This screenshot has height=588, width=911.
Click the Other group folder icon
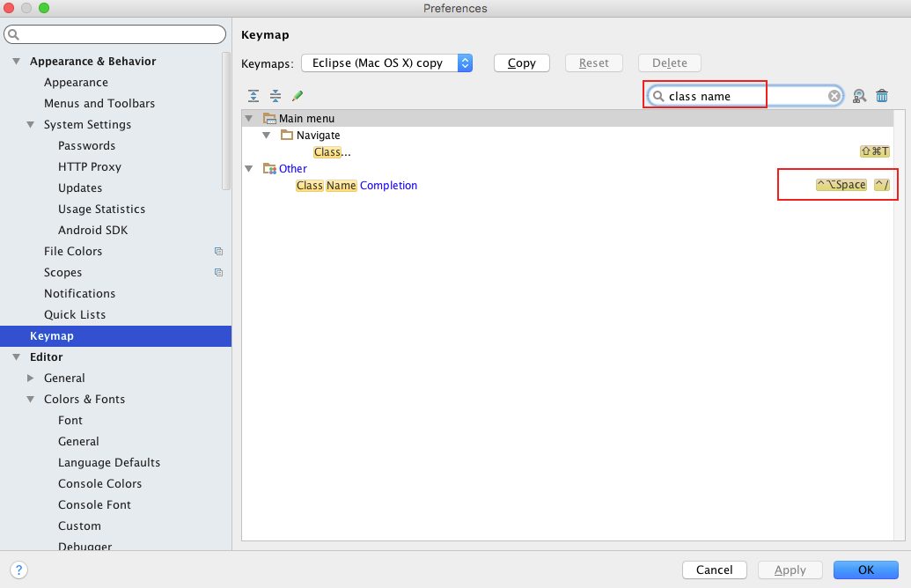coord(269,168)
